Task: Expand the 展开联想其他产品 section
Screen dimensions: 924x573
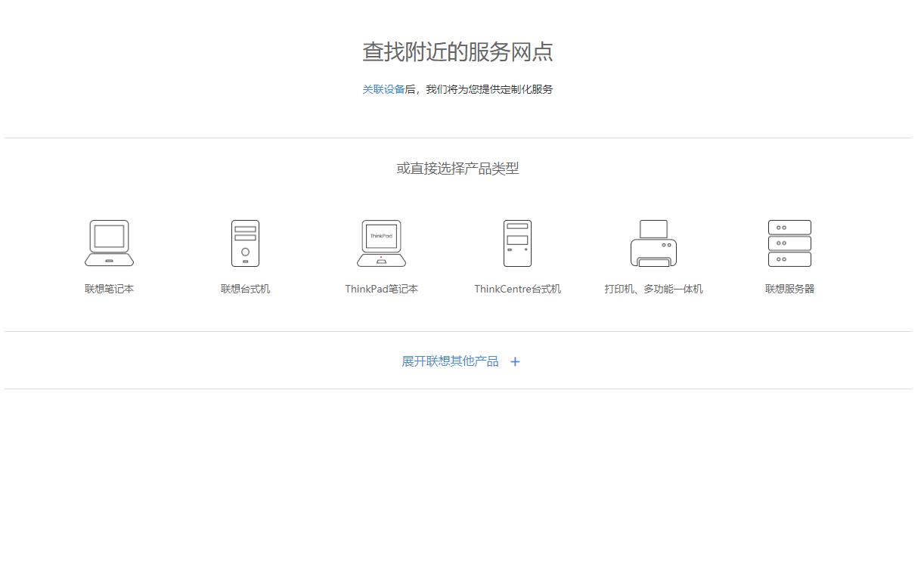Action: pyautogui.click(x=451, y=361)
